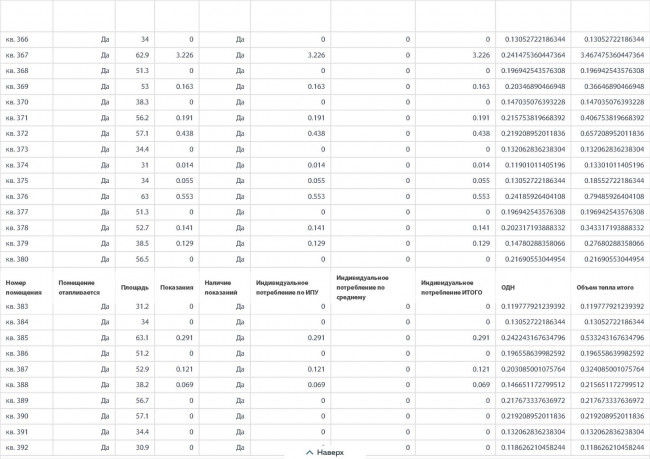
Task: Select row label кв. 386
Action: coord(17,354)
